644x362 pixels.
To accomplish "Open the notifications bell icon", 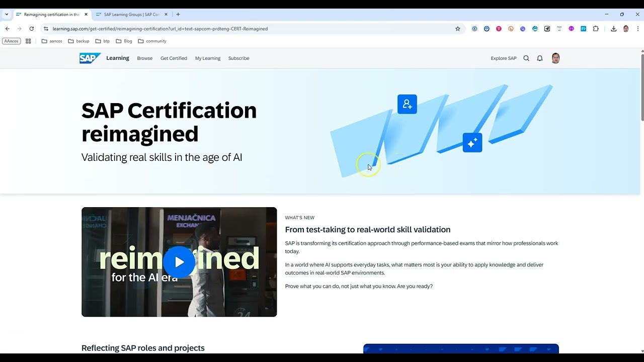I will coord(540,58).
